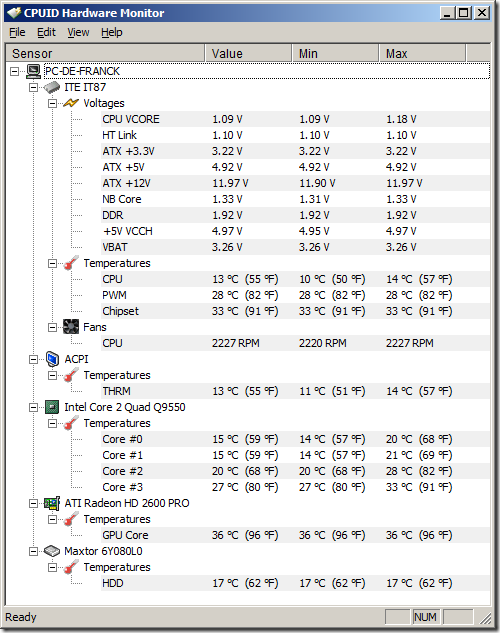Click the Min column header
Viewport: 500px width, 633px height.
pos(335,53)
